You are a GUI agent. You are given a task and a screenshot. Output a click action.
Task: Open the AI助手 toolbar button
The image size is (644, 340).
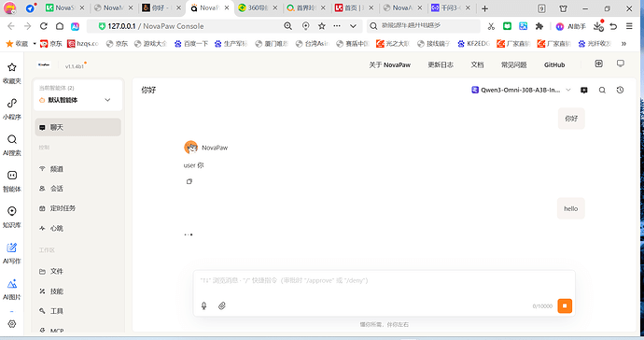pyautogui.click(x=570, y=26)
